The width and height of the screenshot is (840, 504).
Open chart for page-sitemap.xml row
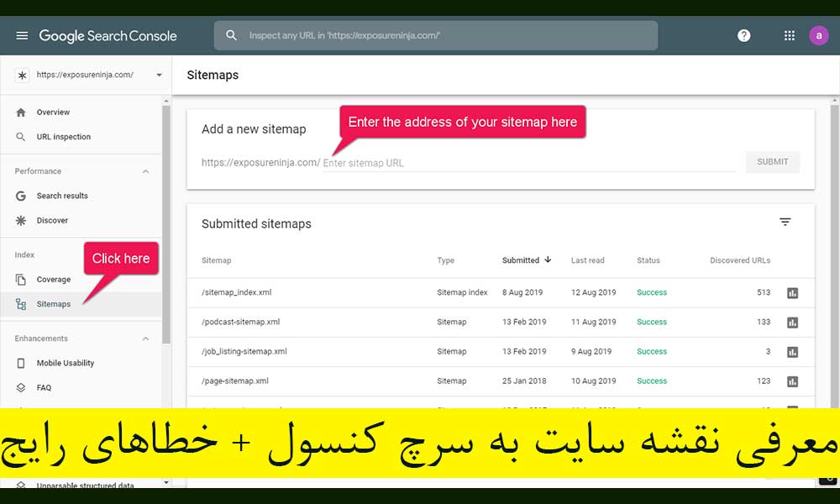792,381
